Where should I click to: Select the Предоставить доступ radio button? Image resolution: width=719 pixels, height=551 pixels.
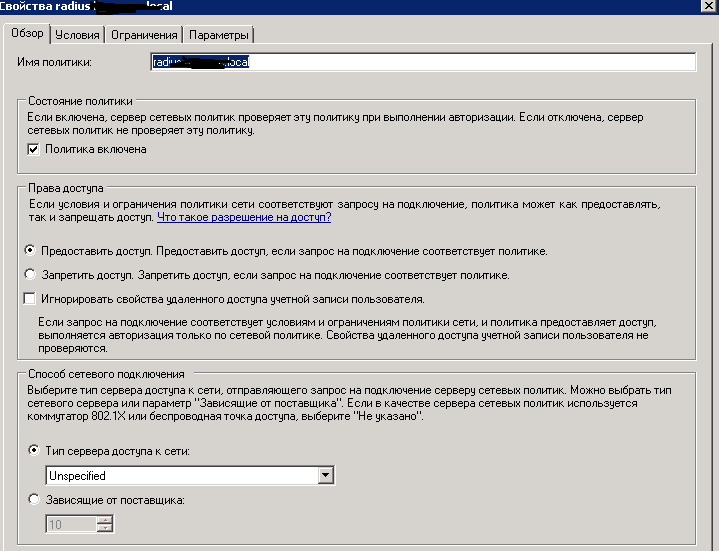pos(30,250)
